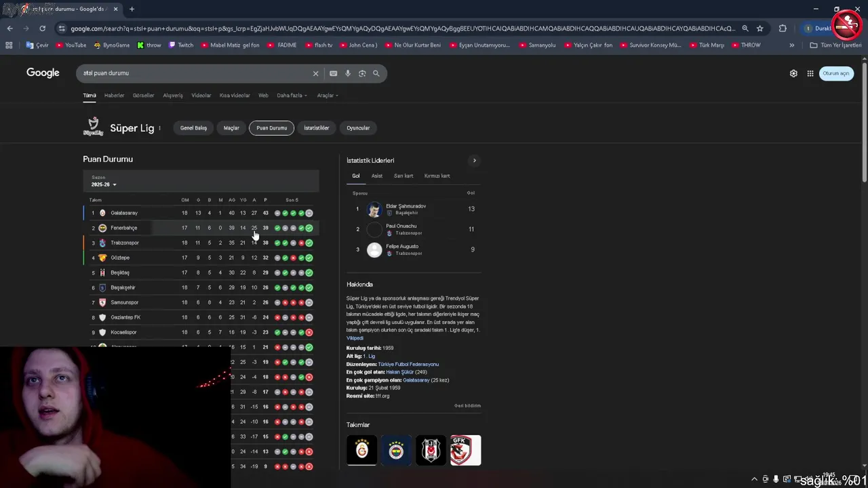Image resolution: width=868 pixels, height=488 pixels.
Task: Open the Maçlar chip
Action: tap(232, 128)
